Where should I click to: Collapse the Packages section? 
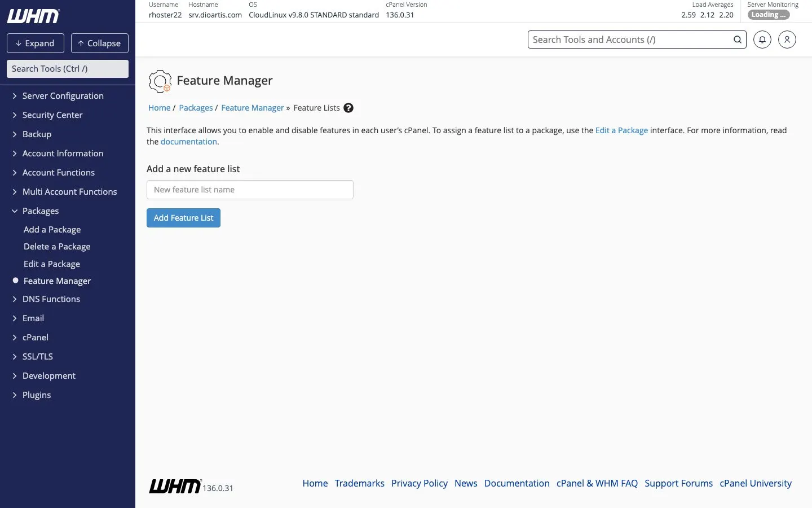pyautogui.click(x=40, y=211)
